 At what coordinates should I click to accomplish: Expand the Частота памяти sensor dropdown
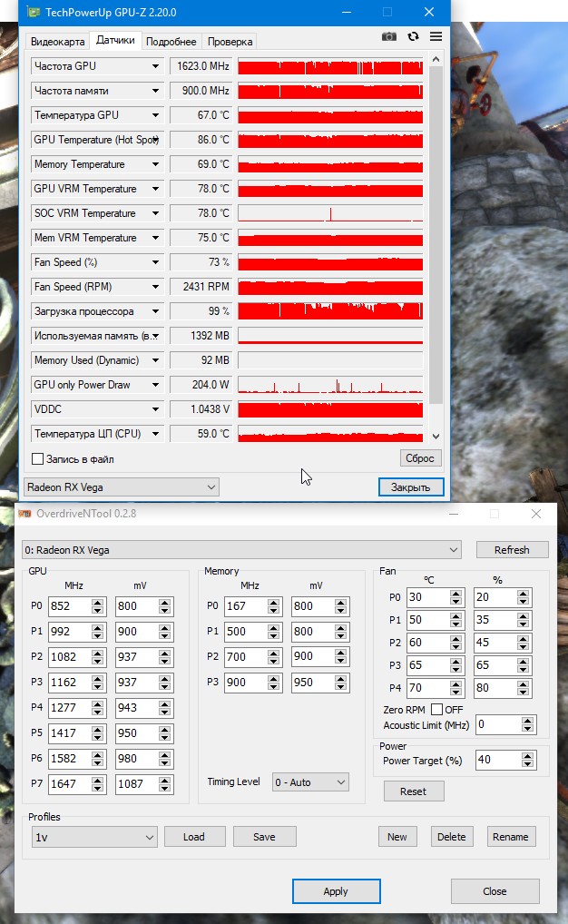[155, 91]
